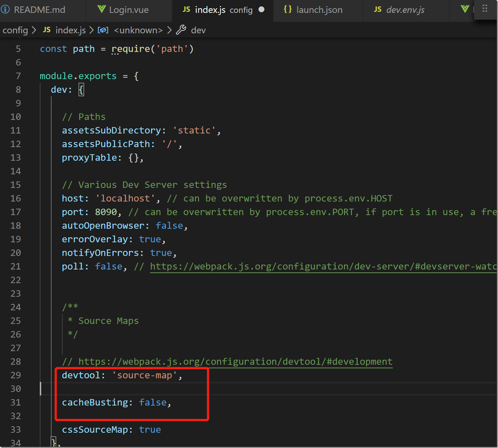Click line number 29 in gutter

coord(16,375)
